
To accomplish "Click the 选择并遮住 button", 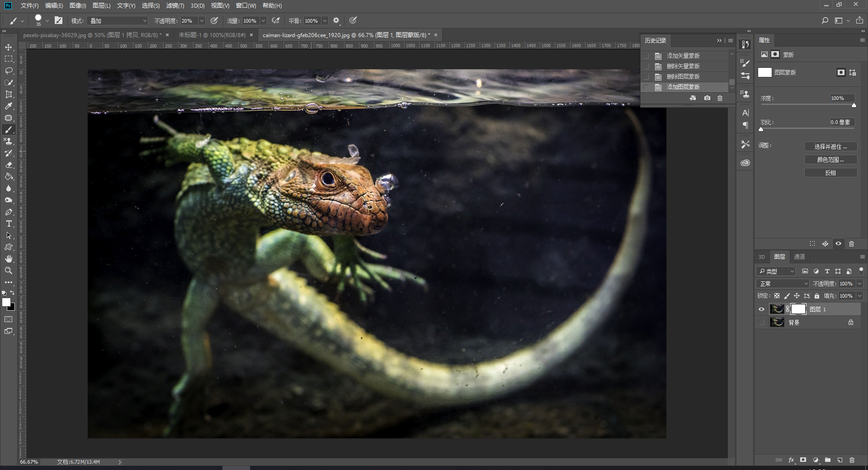I will (x=830, y=147).
